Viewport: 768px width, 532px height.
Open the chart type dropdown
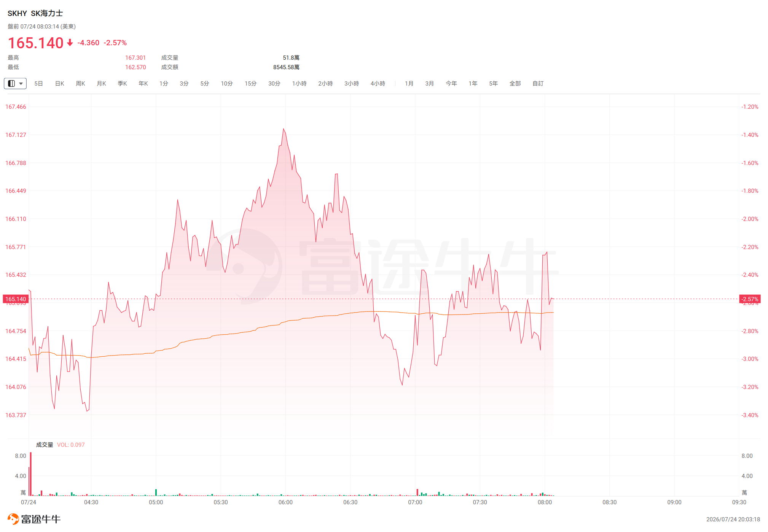[15, 83]
